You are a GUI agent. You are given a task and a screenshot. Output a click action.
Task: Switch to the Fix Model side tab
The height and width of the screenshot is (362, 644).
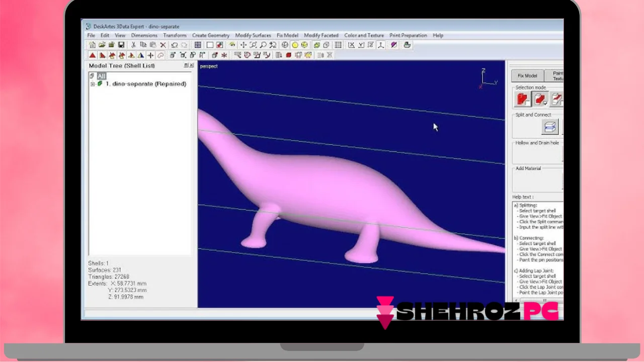click(x=527, y=75)
